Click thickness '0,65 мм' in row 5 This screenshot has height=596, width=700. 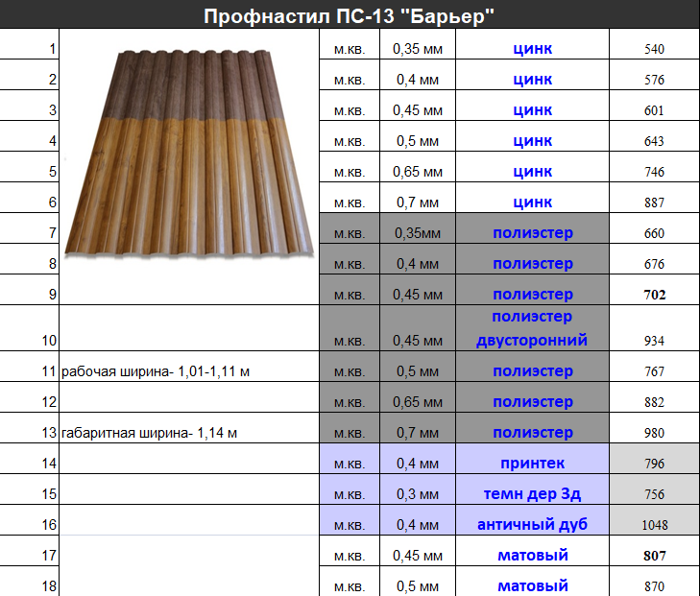coord(418,172)
